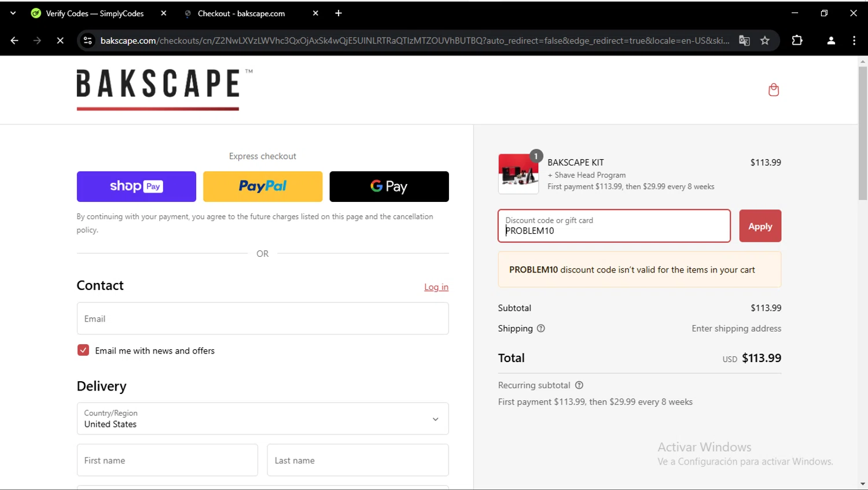Close the Checkout bakscape.com tab
Image resolution: width=868 pixels, height=490 pixels.
(x=315, y=13)
